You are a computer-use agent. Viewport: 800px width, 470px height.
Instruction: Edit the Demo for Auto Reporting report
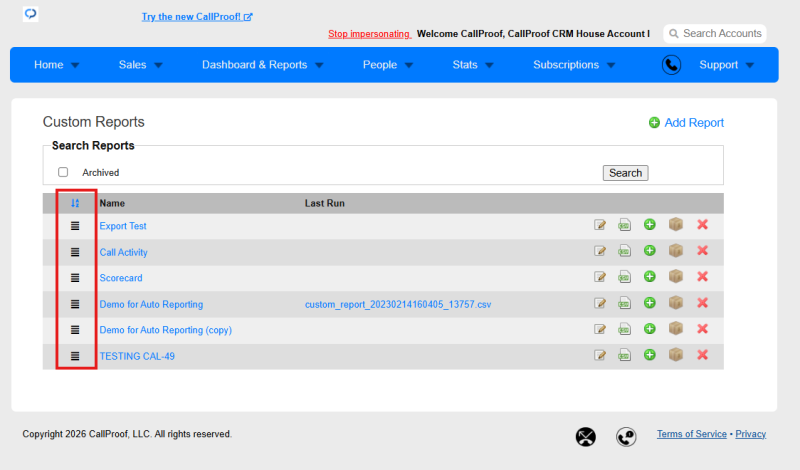[x=600, y=303]
